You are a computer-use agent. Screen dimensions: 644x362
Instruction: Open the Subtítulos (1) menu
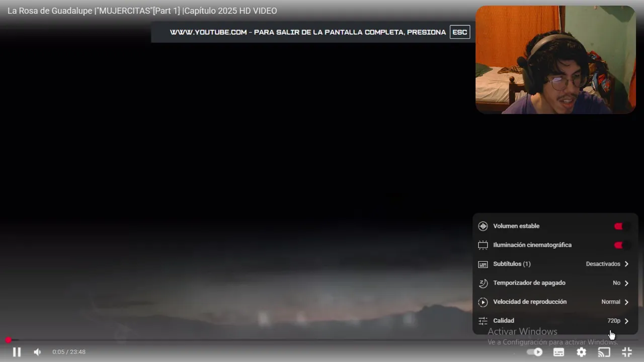(x=555, y=264)
